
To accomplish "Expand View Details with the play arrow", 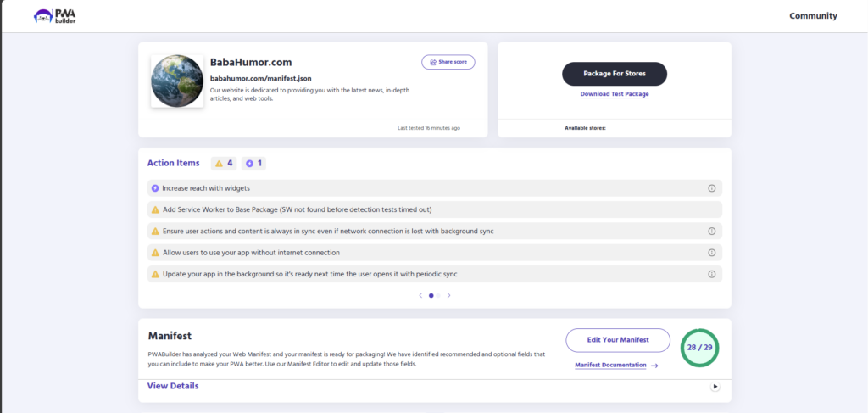I will [715, 387].
